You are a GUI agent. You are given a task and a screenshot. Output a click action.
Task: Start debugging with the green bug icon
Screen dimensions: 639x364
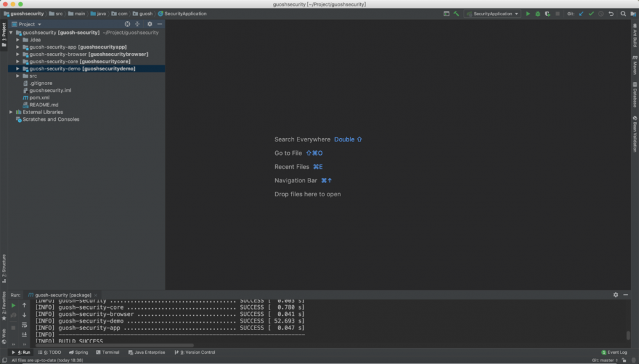pyautogui.click(x=537, y=13)
